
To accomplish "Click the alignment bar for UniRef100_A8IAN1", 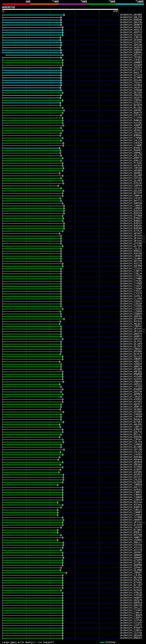I will (34, 15).
